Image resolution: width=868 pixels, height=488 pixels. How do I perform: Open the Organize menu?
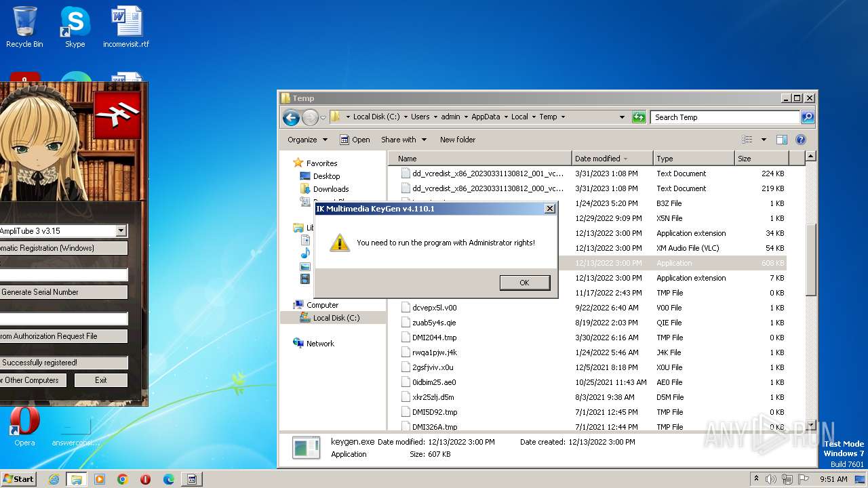[307, 140]
